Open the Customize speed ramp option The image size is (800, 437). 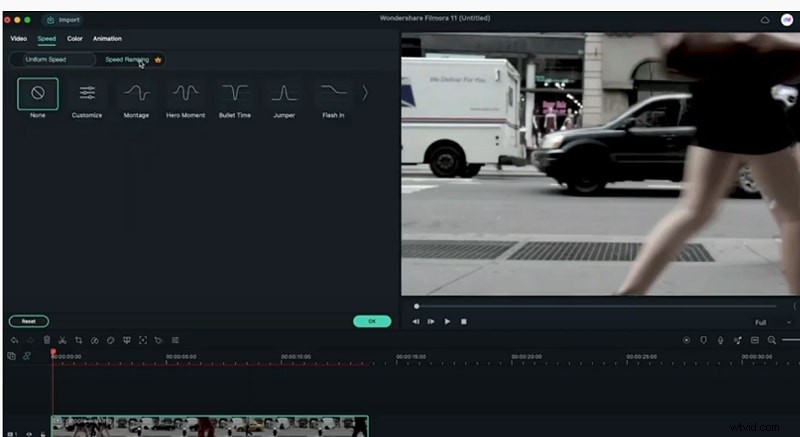click(x=87, y=94)
